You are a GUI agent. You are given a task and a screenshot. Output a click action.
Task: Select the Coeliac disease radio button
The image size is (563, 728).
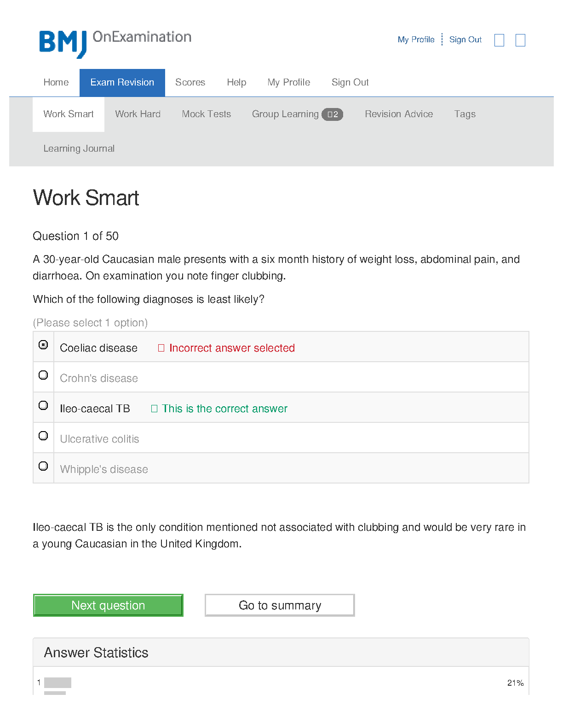[43, 345]
